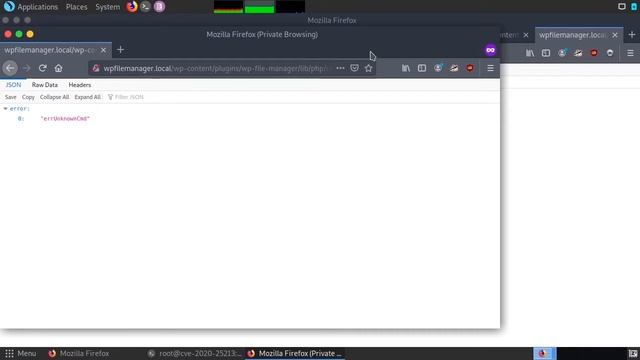The image size is (640, 360).
Task: Click the site security lock icon
Action: coord(96,68)
